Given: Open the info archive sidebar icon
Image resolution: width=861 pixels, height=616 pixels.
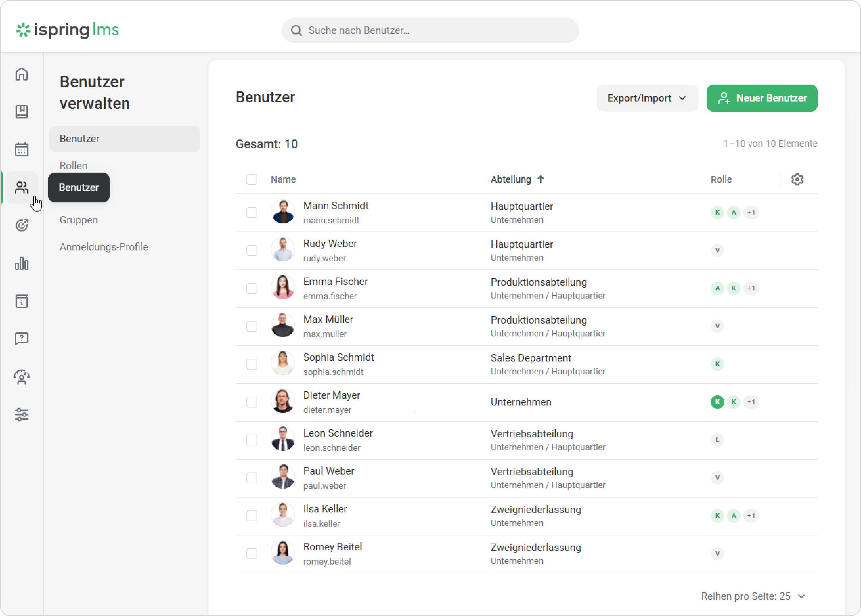Looking at the screenshot, I should (22, 301).
